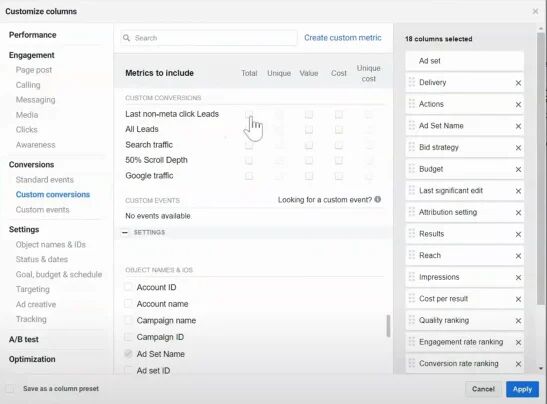Open the Performance category
This screenshot has width=547, height=404.
[33, 35]
